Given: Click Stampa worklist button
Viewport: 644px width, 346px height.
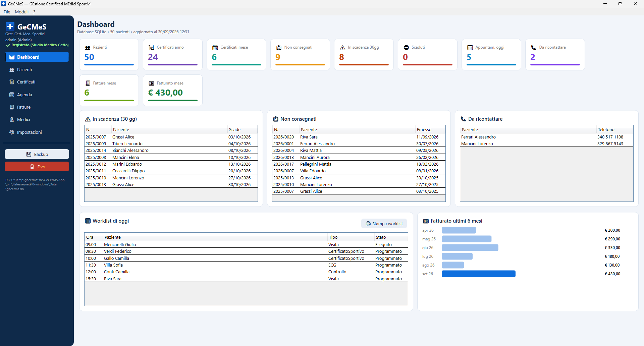Looking at the screenshot, I should click(384, 224).
